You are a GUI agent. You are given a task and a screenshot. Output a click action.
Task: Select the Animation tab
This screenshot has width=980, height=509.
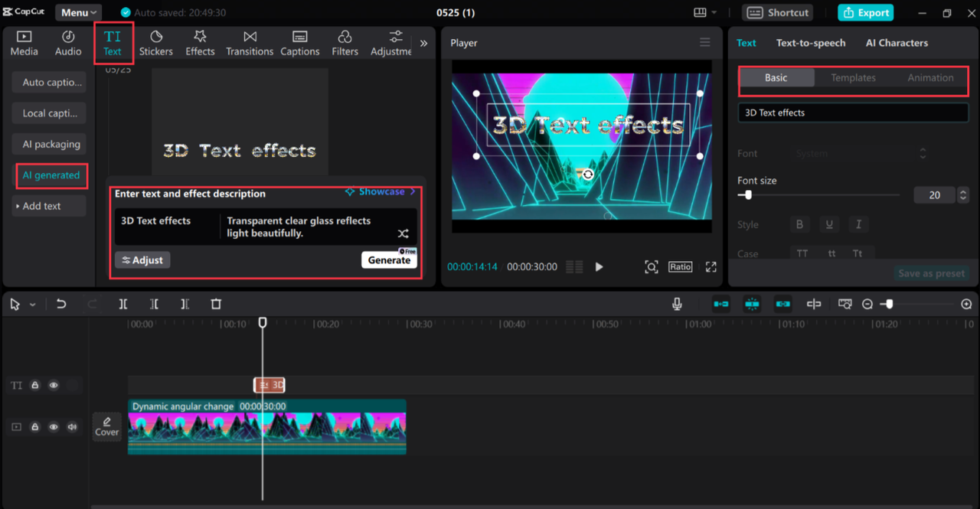pos(930,78)
